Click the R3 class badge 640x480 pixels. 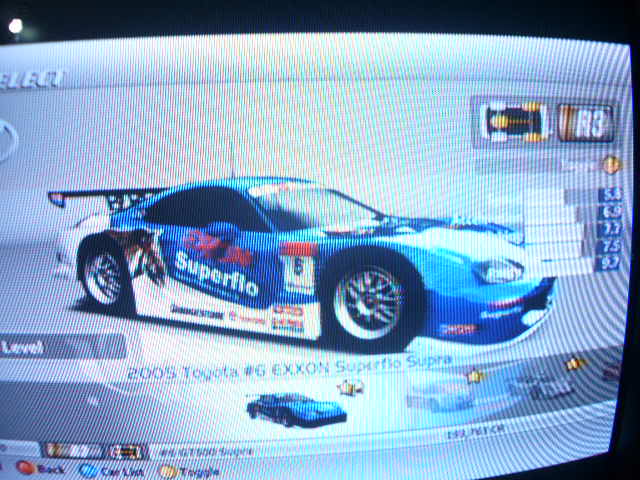coord(585,123)
